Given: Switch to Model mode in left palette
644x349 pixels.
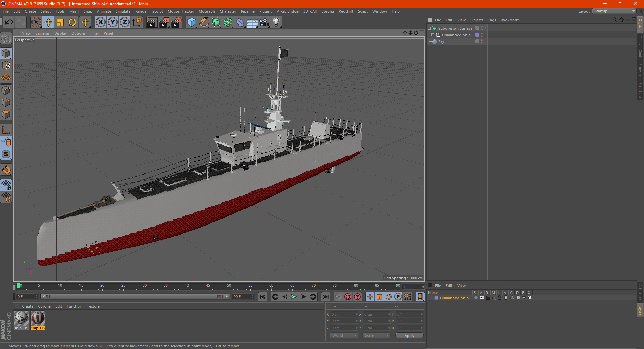Looking at the screenshot, I should pyautogui.click(x=6, y=53).
